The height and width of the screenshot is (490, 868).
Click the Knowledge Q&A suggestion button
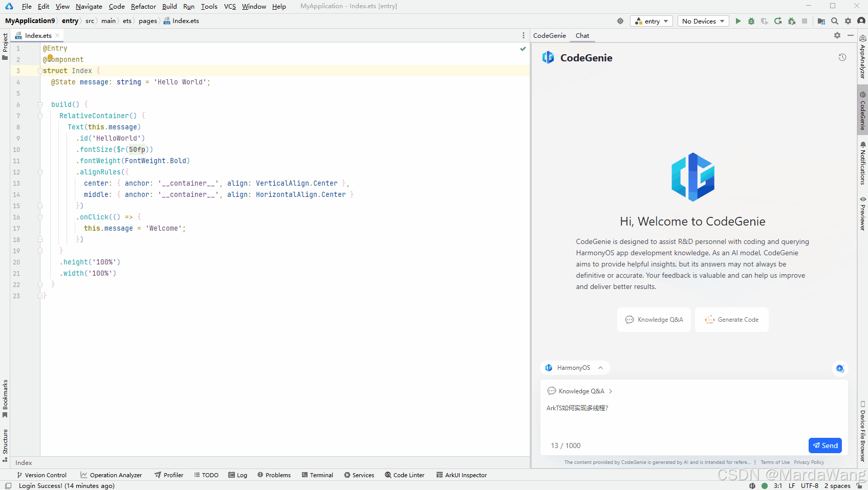[654, 320]
